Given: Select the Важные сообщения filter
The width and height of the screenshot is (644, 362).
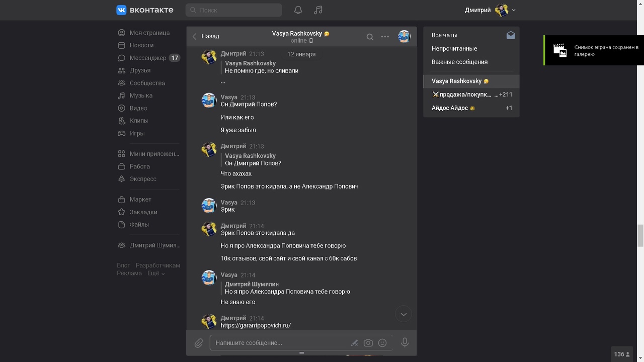Looking at the screenshot, I should click(459, 62).
